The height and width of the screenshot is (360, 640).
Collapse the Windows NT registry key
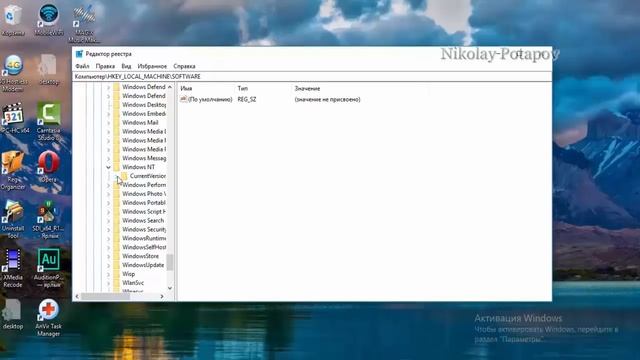point(108,167)
